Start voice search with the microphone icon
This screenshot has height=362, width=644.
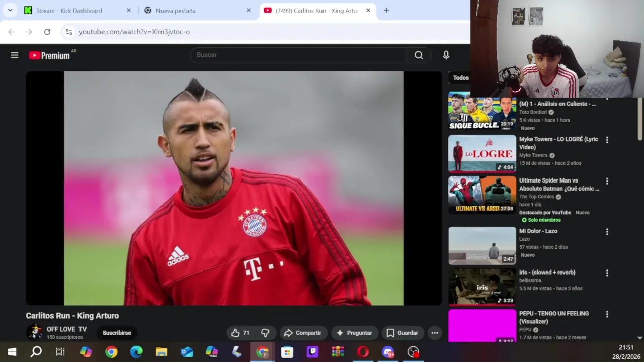click(x=446, y=55)
